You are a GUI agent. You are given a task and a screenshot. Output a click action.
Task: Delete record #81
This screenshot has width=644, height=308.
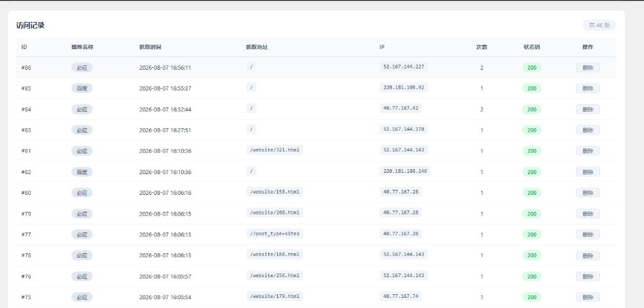(x=587, y=151)
